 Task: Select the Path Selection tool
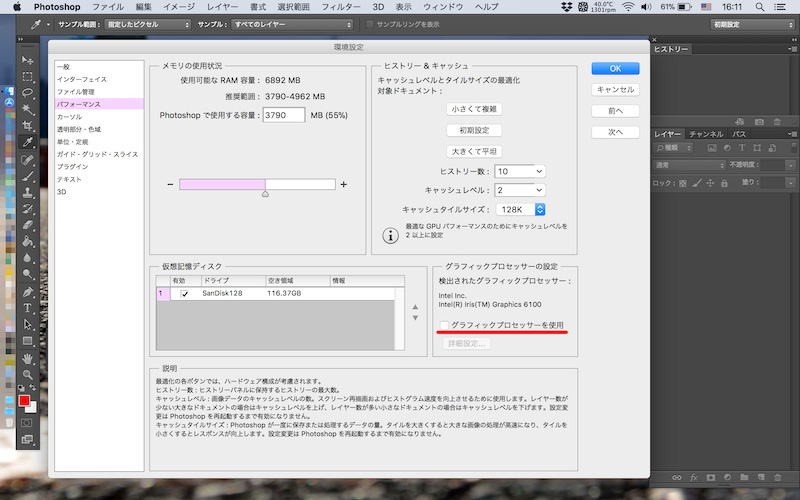point(28,324)
